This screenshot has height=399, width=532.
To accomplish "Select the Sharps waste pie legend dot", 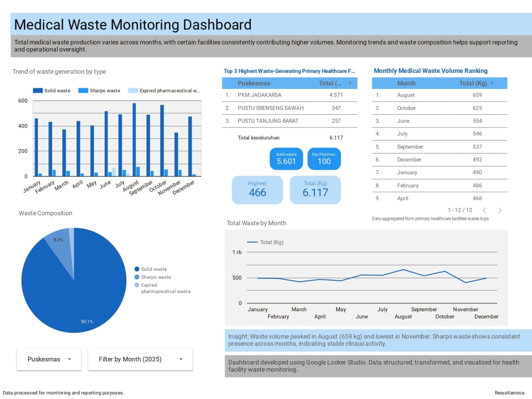I will click(137, 277).
